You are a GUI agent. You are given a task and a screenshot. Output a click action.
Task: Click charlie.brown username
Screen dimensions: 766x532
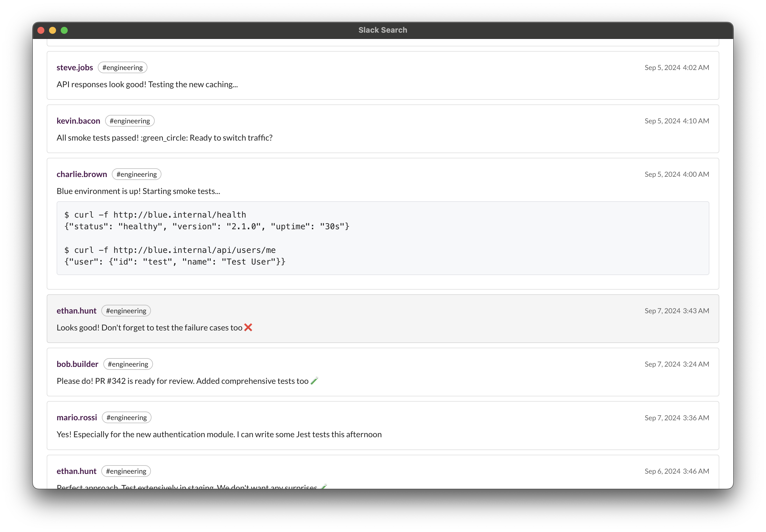pos(82,174)
